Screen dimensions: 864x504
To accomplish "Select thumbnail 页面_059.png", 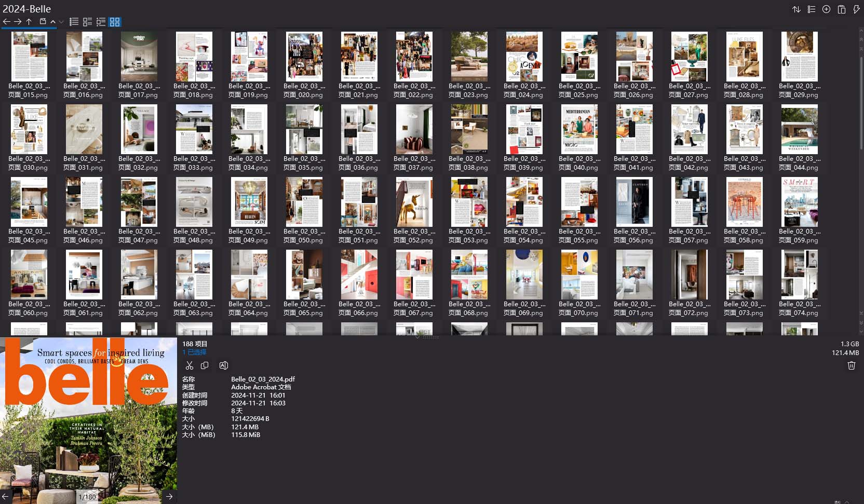I will [x=800, y=202].
